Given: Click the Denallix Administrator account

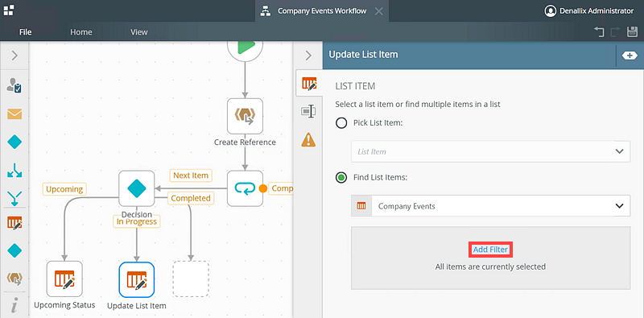Looking at the screenshot, I should 589,11.
